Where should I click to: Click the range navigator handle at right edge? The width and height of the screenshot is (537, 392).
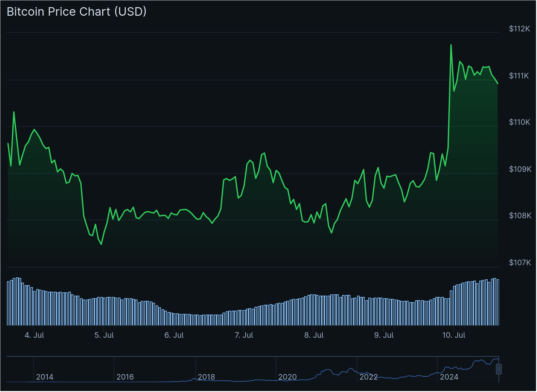pyautogui.click(x=499, y=369)
